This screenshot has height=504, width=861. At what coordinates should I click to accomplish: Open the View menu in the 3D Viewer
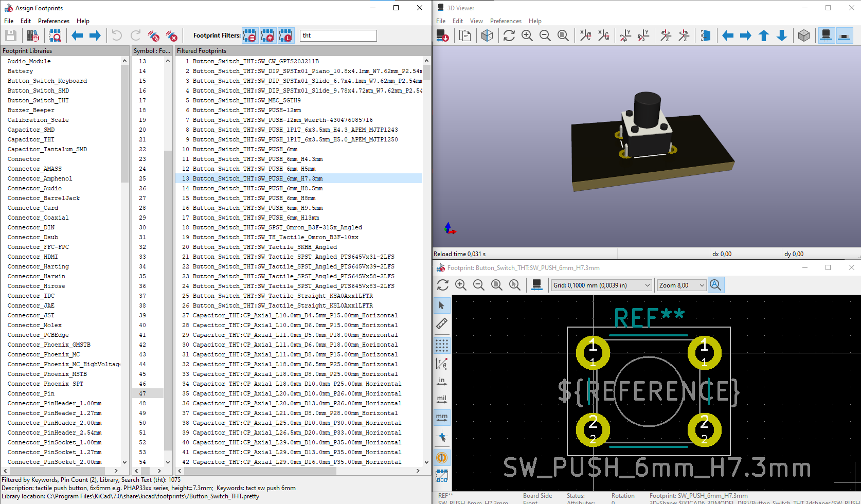tap(476, 21)
